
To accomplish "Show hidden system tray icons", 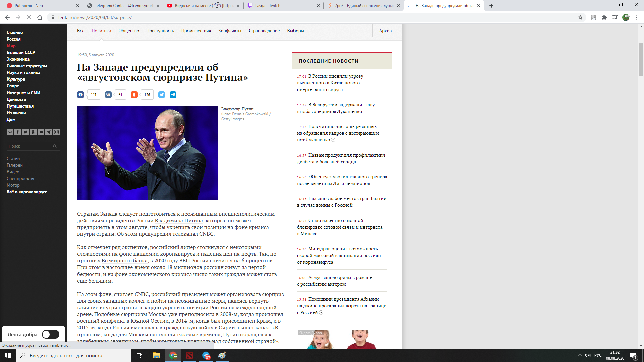I will pyautogui.click(x=580, y=355).
